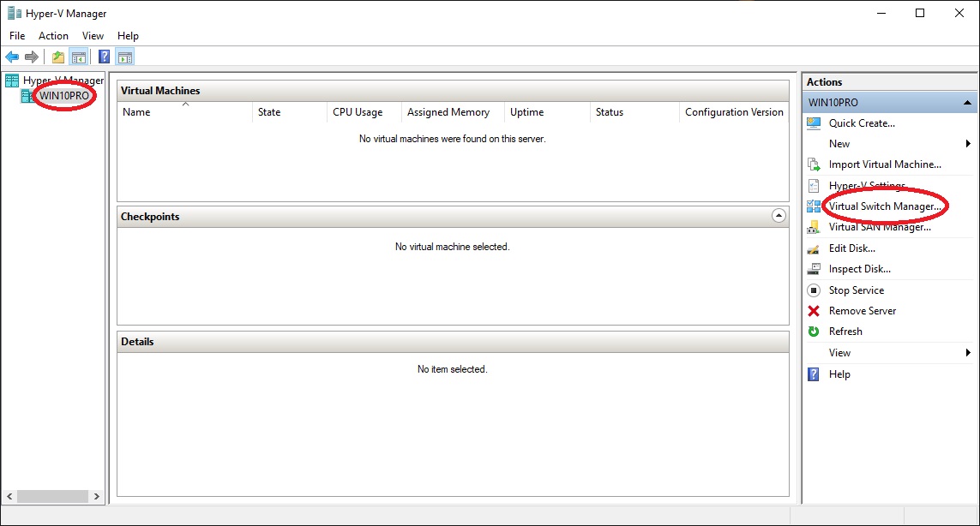980x526 pixels.
Task: Click the Up one level folder icon
Action: (x=58, y=57)
